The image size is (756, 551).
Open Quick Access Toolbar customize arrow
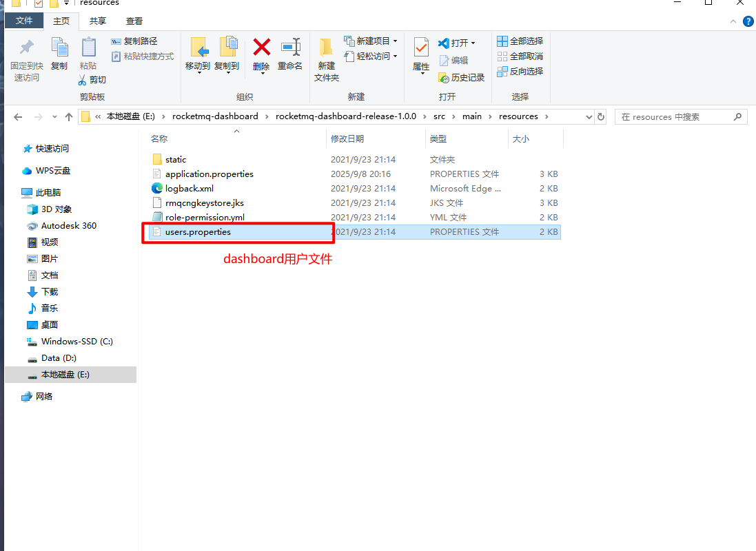coord(67,3)
